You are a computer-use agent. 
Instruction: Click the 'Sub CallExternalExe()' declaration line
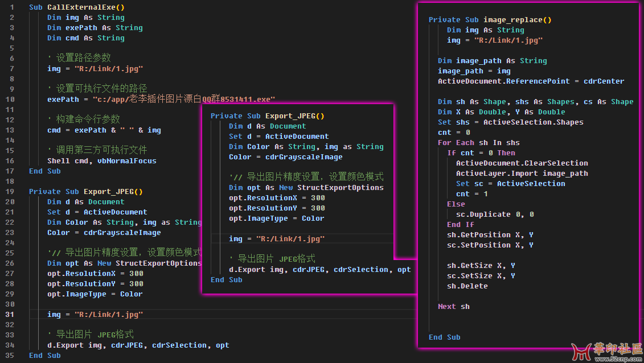coord(77,7)
